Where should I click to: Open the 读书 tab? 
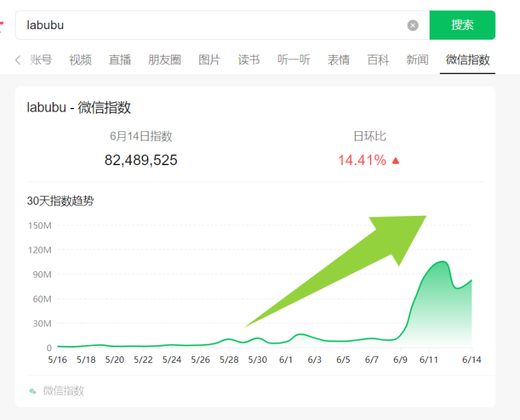pos(248,59)
